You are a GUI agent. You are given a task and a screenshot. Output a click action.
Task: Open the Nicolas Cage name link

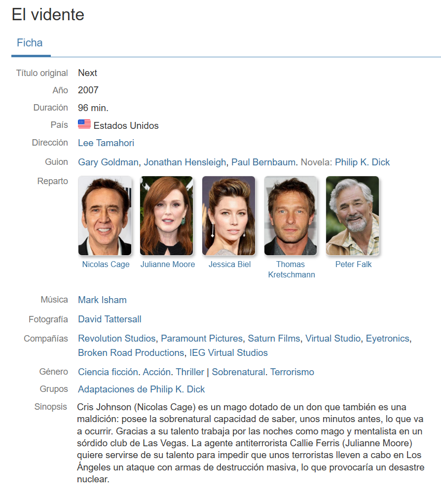106,264
